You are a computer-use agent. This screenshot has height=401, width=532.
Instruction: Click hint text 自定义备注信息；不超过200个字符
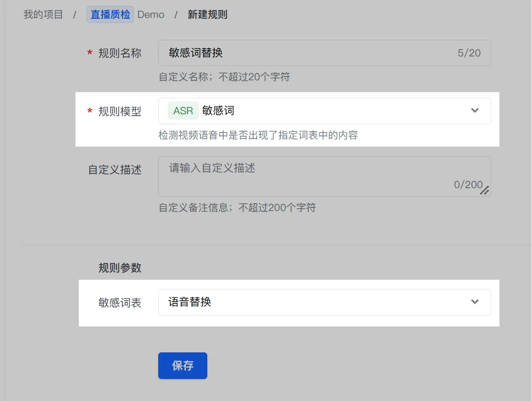click(x=237, y=207)
